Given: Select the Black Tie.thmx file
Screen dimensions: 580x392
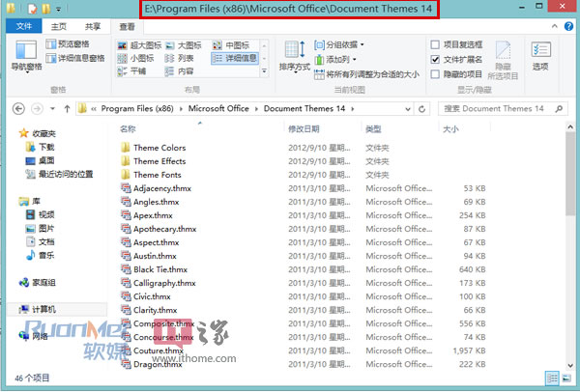Looking at the screenshot, I should pyautogui.click(x=155, y=269).
